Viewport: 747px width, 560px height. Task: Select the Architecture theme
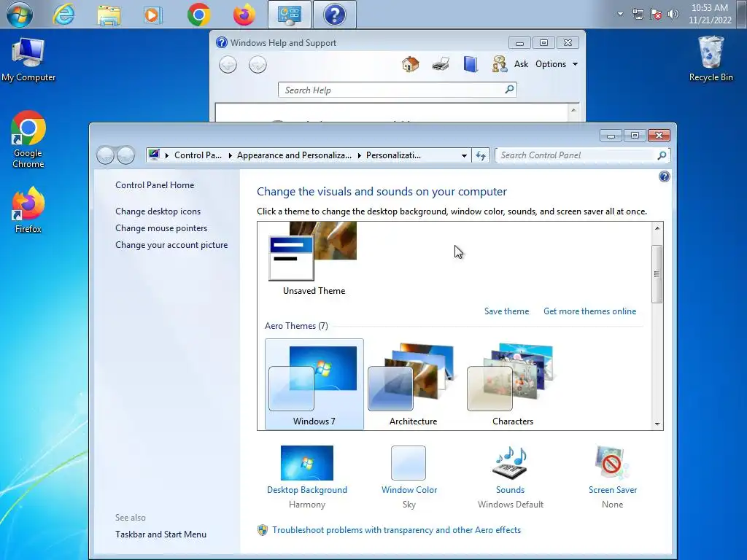point(413,384)
